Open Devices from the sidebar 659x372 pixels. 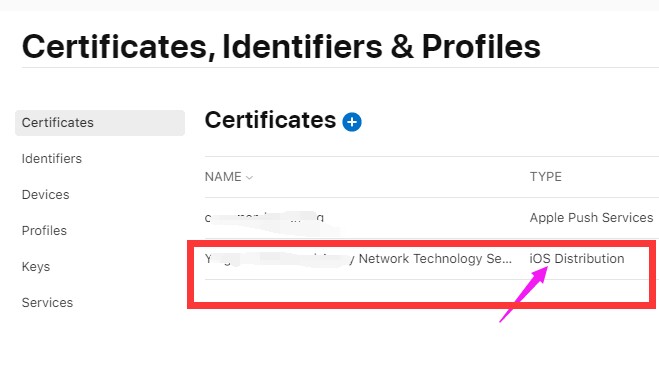point(45,195)
